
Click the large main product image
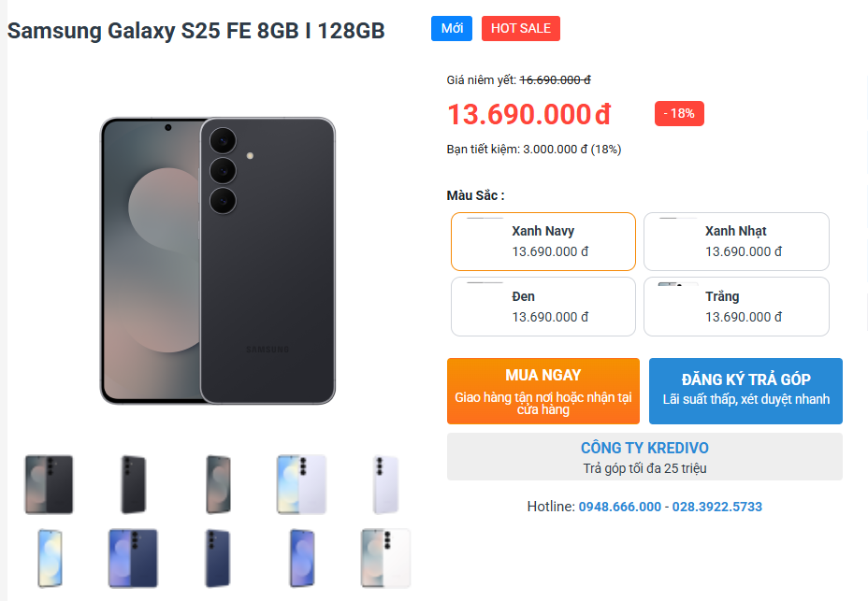217,261
